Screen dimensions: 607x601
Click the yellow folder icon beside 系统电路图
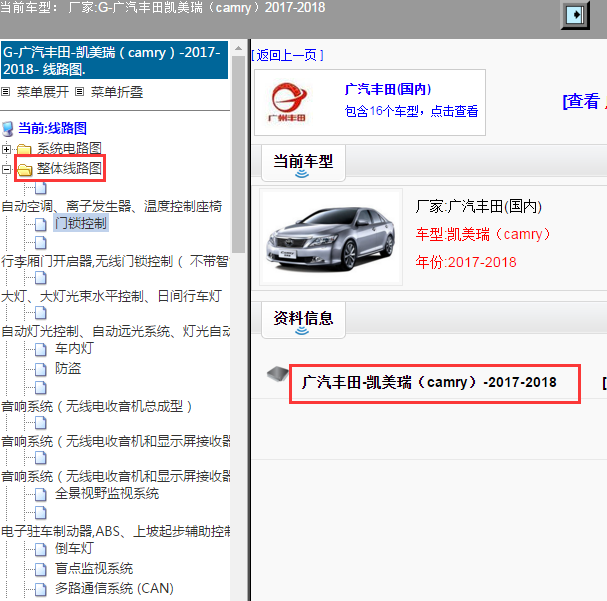[x=24, y=149]
